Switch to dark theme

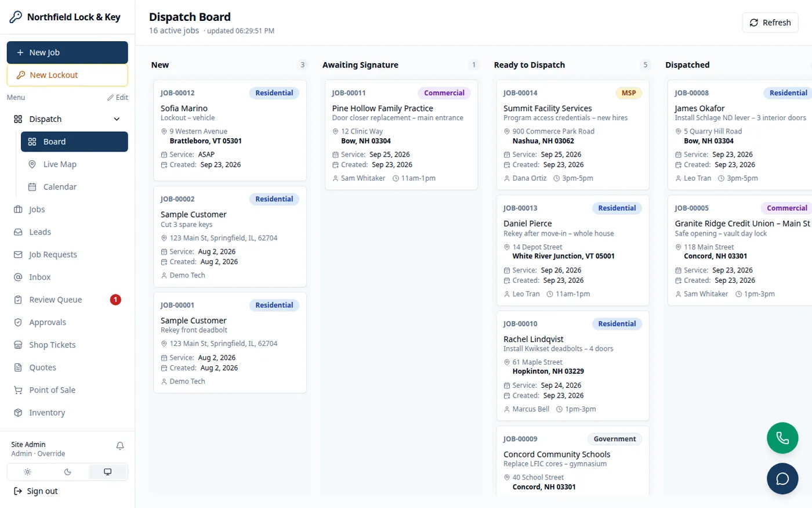[x=67, y=472]
